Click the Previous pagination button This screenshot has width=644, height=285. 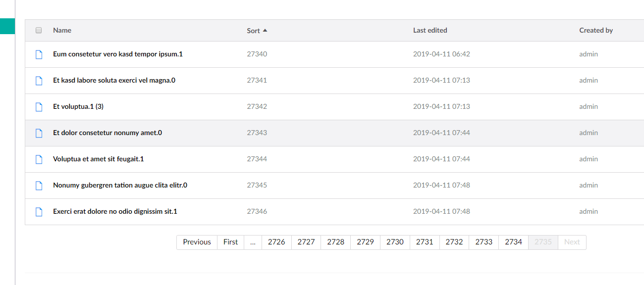tap(197, 242)
